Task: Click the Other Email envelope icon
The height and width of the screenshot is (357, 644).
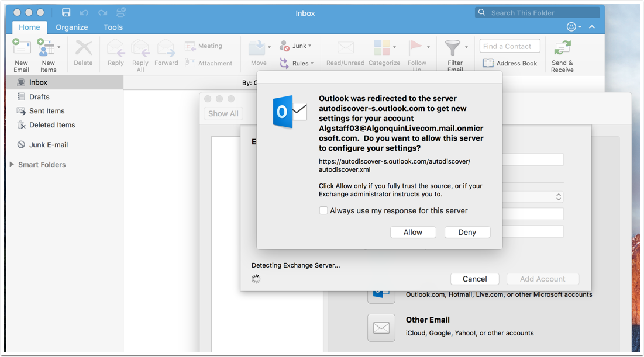Action: click(381, 327)
